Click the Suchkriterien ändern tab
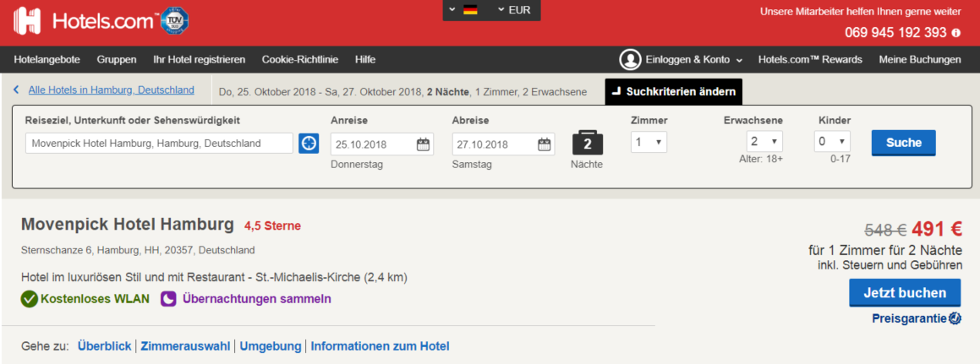The width and height of the screenshot is (980, 364). 674,92
